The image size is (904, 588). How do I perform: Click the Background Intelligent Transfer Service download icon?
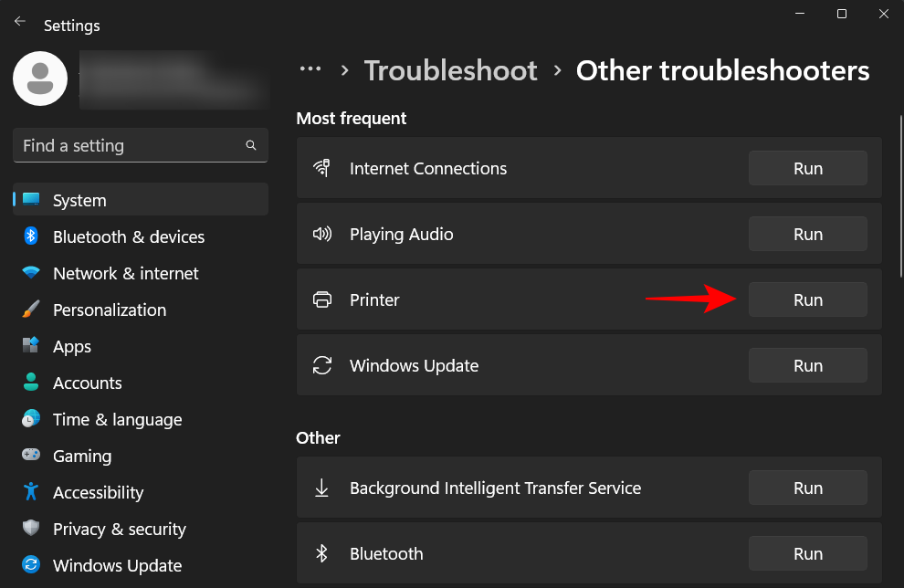pos(322,488)
